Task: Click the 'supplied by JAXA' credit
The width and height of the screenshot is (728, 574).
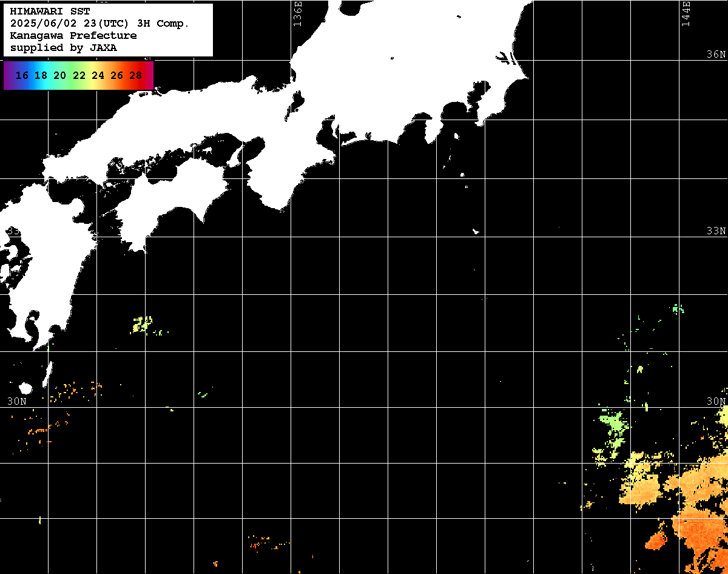Action: [x=64, y=48]
